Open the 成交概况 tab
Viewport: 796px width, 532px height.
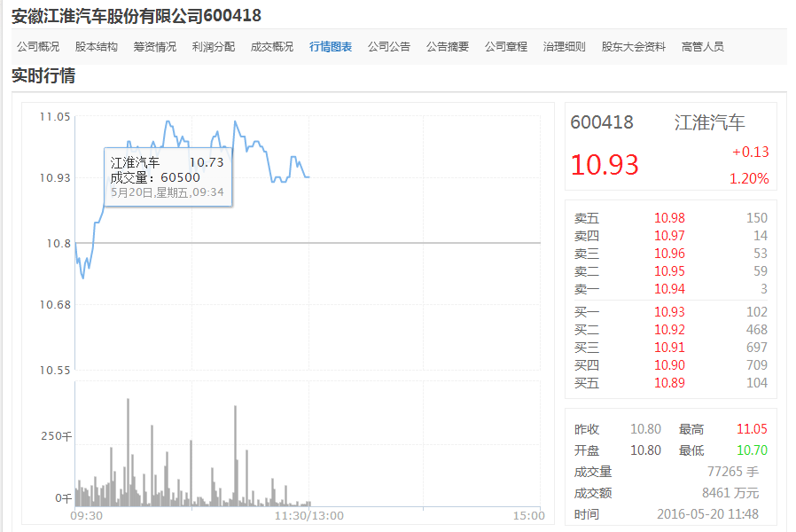tap(272, 47)
